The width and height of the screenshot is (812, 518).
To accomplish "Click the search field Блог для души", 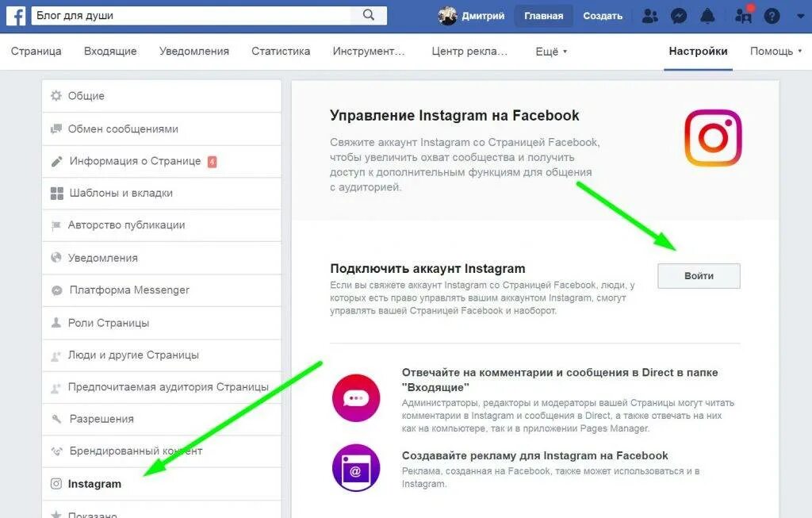I will point(192,16).
